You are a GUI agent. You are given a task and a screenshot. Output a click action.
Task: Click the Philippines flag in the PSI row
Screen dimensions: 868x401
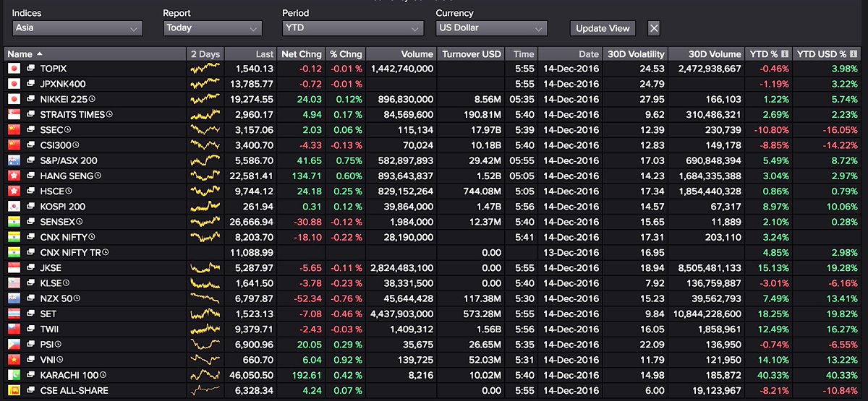click(x=12, y=345)
